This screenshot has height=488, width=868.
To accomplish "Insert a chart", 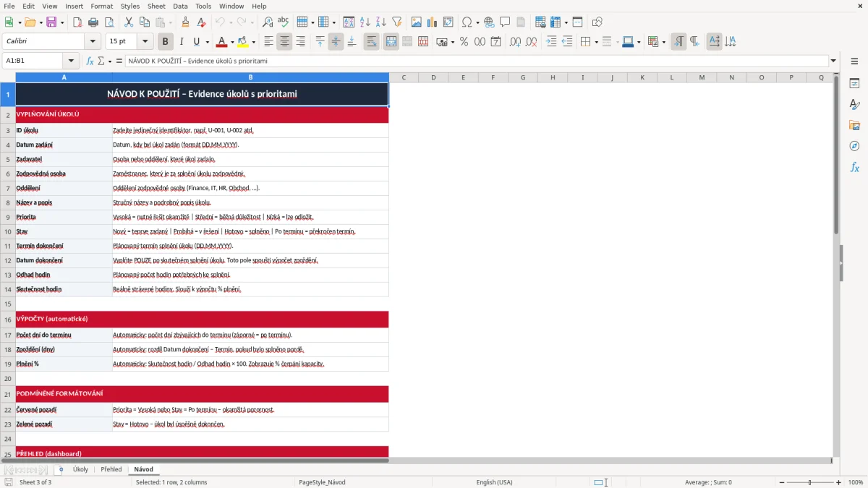I will (x=433, y=22).
